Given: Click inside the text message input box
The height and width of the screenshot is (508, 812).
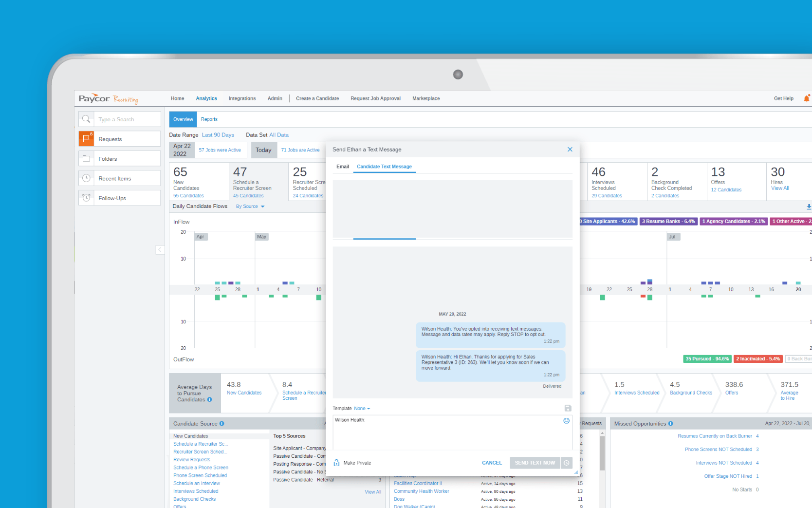Looking at the screenshot, I should (452, 433).
